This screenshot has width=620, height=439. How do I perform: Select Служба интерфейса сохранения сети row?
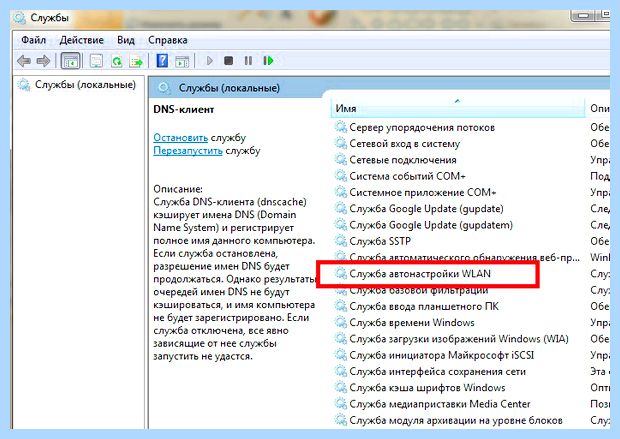point(437,372)
